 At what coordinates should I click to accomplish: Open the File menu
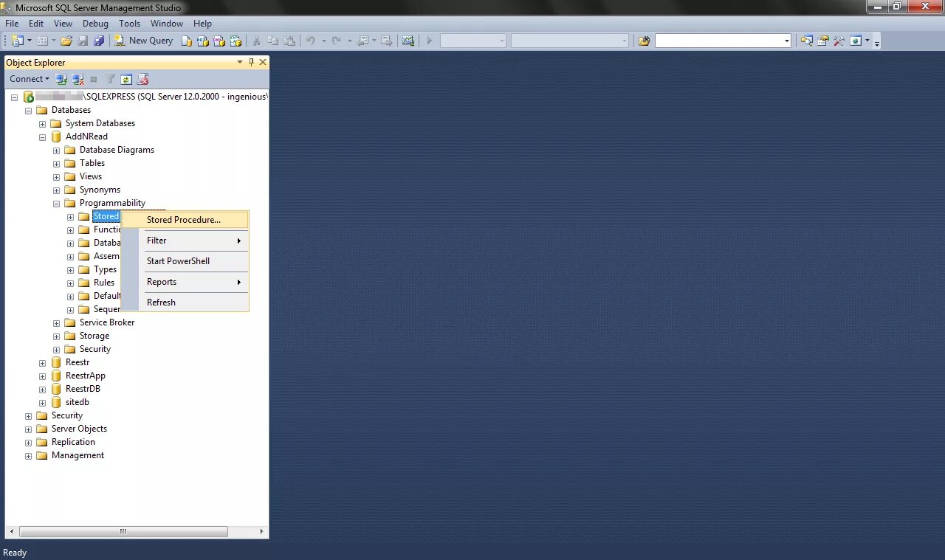(x=12, y=24)
